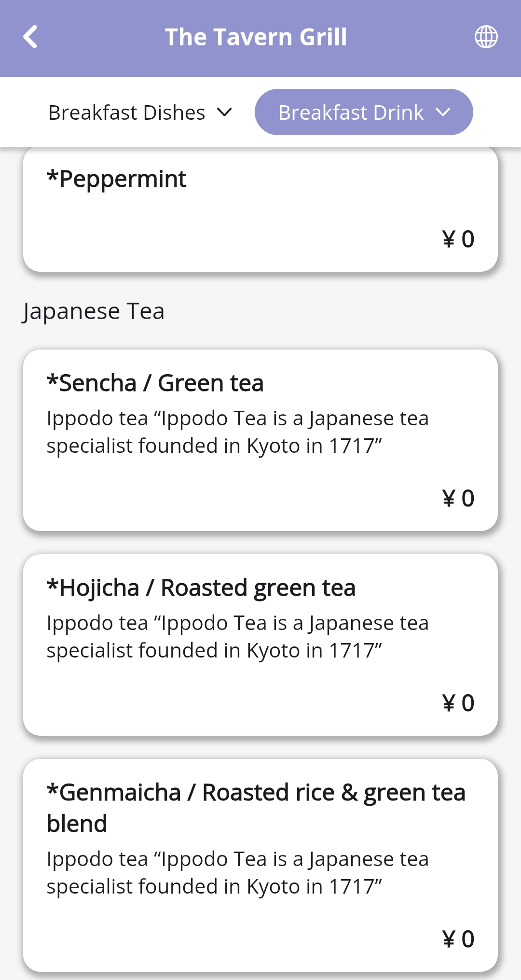
Task: Click the Sencha ¥ 0 price
Action: click(x=458, y=498)
